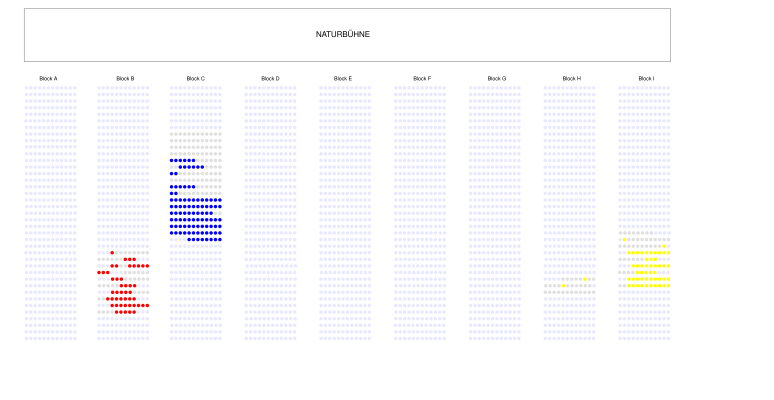Viewport: 774px width, 400px height.
Task: Click the first gray seat in Block H's bottom gray row
Action: (545, 292)
